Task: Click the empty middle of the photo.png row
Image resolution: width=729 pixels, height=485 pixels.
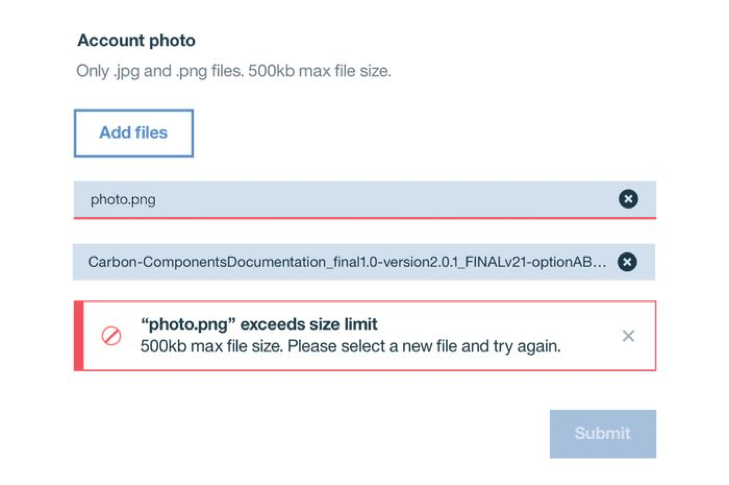Action: pyautogui.click(x=380, y=199)
